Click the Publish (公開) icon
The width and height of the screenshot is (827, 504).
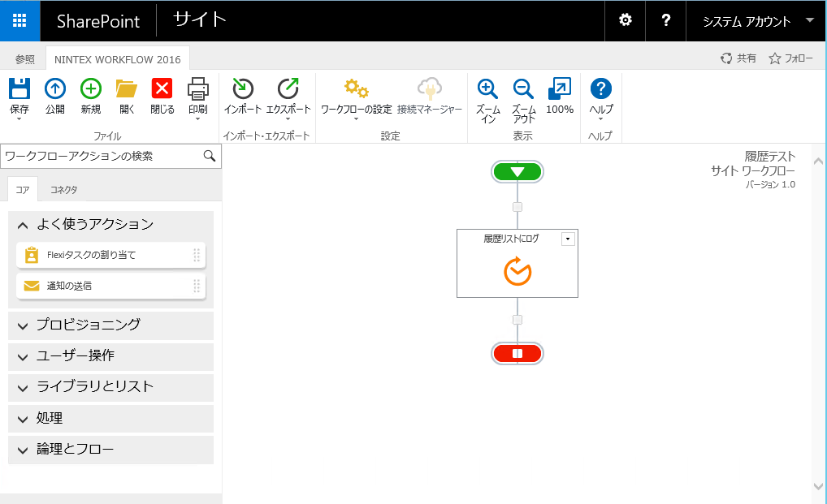pos(55,89)
